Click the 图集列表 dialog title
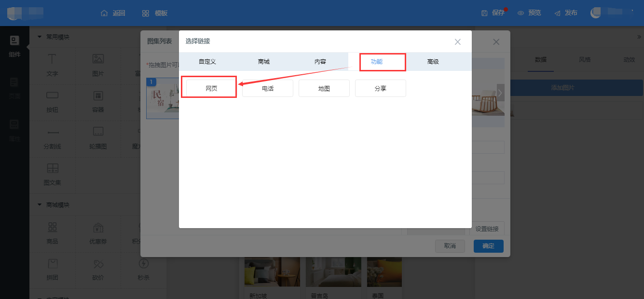The width and height of the screenshot is (644, 299). [160, 41]
